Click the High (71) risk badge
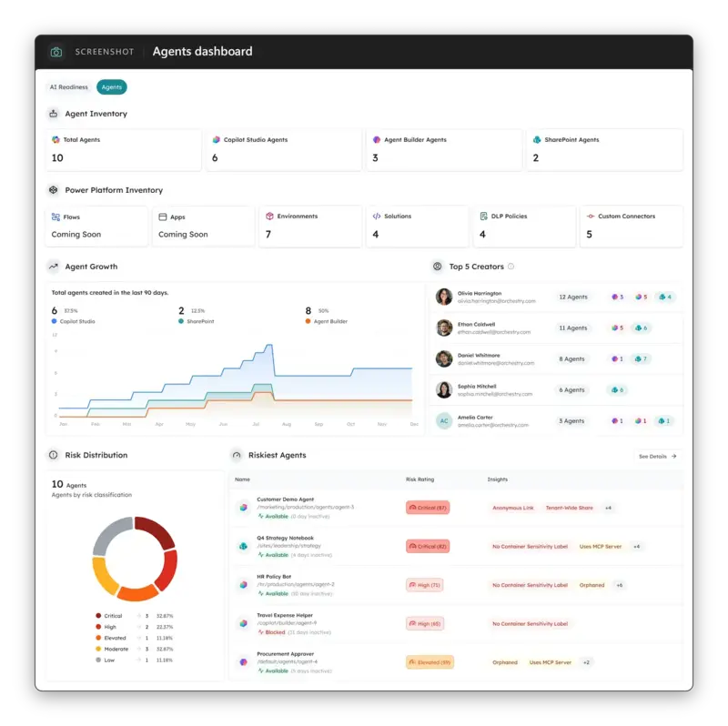 [x=424, y=585]
